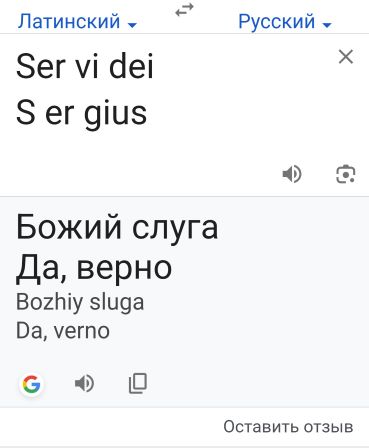Image resolution: width=369 pixels, height=448 pixels.
Task: Select the 'Божий слуга' translation text
Action: 117,227
